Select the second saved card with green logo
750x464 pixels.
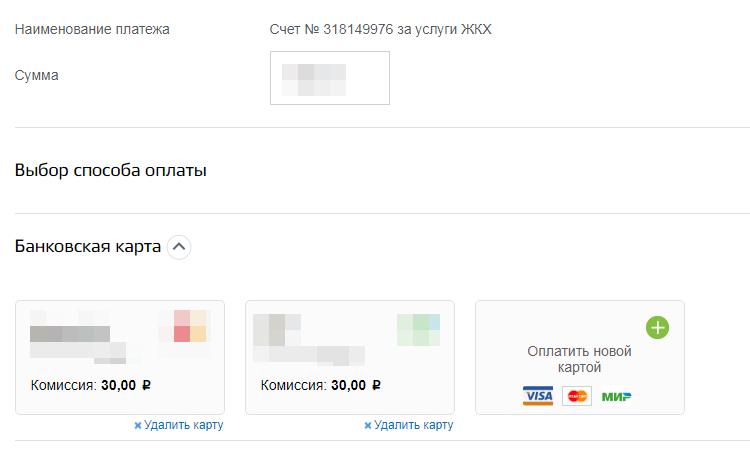coord(350,357)
